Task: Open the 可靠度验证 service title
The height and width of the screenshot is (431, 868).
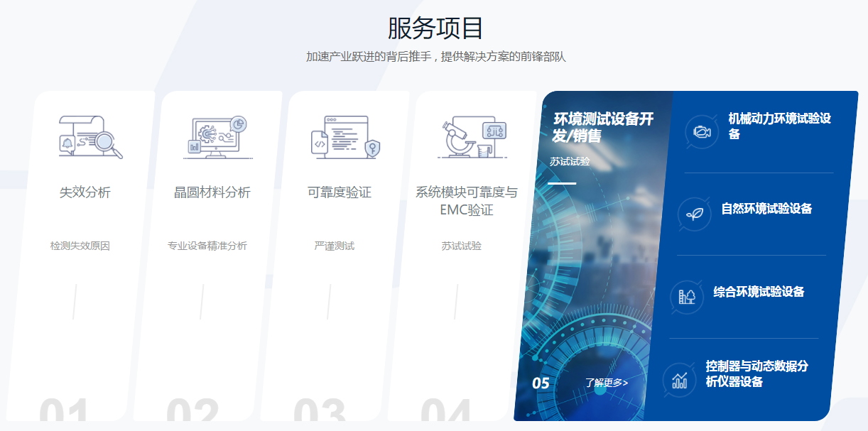Action: [340, 192]
